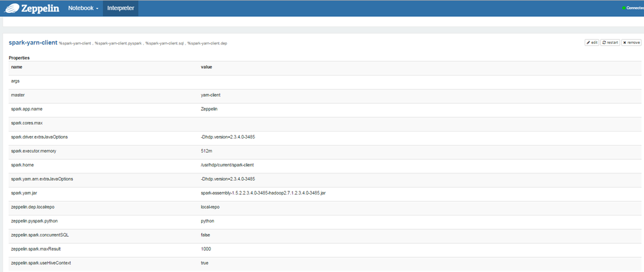
Task: Select the 'master' property name
Action: (17, 95)
